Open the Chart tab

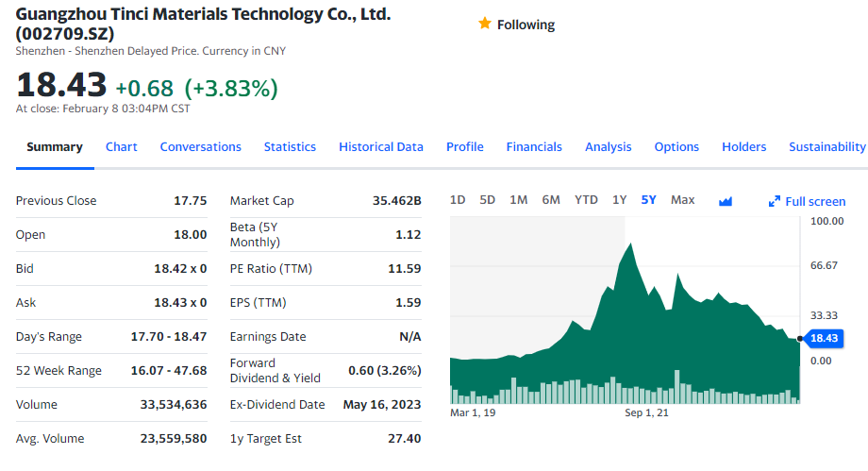[x=121, y=147]
